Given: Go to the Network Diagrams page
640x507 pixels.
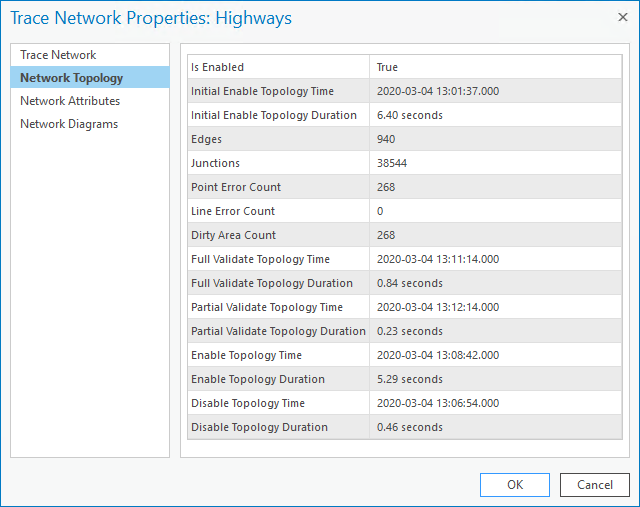Looking at the screenshot, I should click(69, 124).
